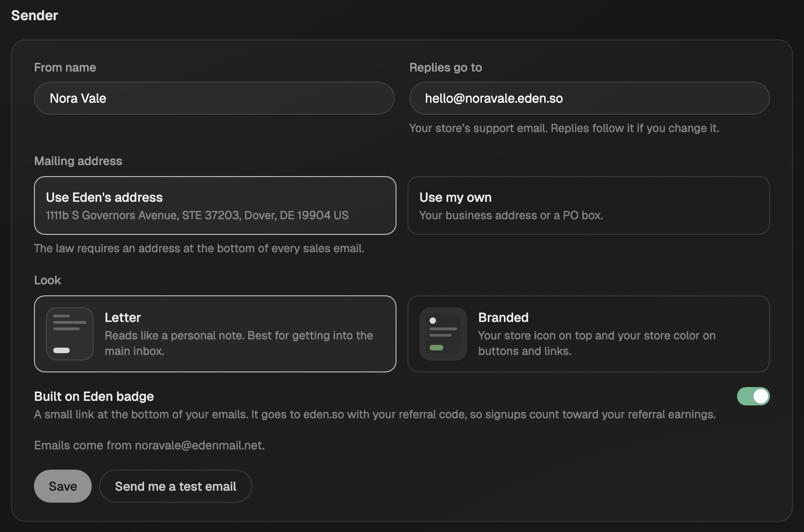Screen dimensions: 804x532
Task: Select the Use Eden's address option
Action: [215, 205]
